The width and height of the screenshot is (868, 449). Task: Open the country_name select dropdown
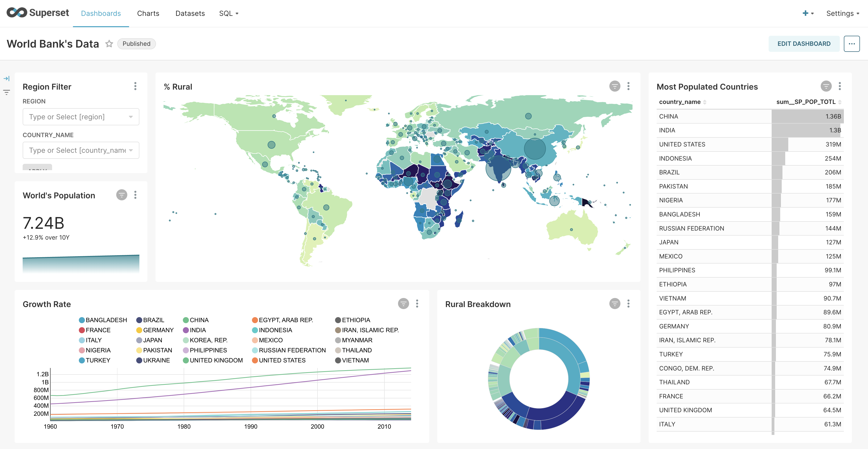click(81, 150)
